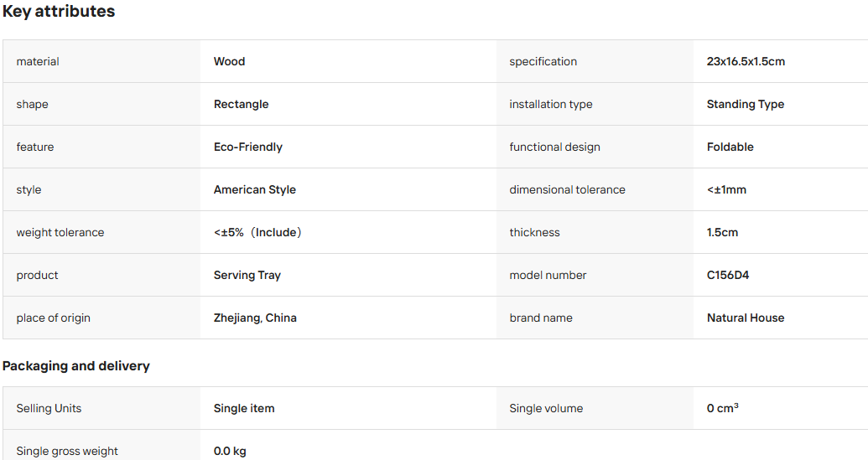
Task: Click the Foldable functional design value
Action: point(730,147)
